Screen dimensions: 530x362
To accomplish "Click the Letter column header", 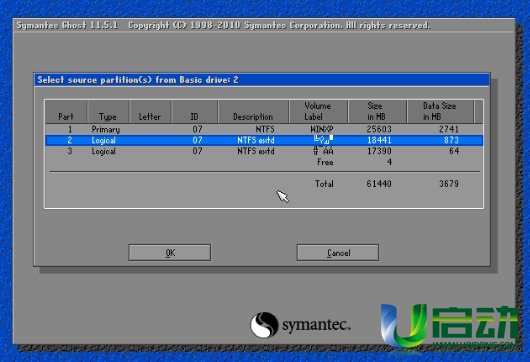I will click(150, 112).
